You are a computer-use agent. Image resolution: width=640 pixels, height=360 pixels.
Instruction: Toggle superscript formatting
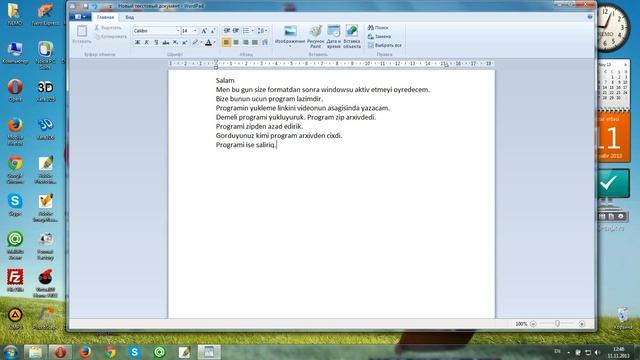click(184, 42)
